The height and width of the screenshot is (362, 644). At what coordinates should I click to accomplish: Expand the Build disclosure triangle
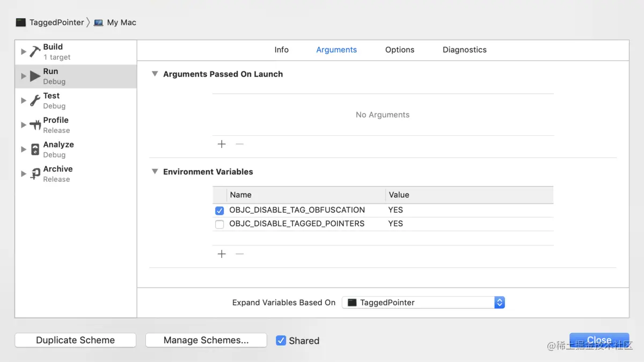click(24, 51)
